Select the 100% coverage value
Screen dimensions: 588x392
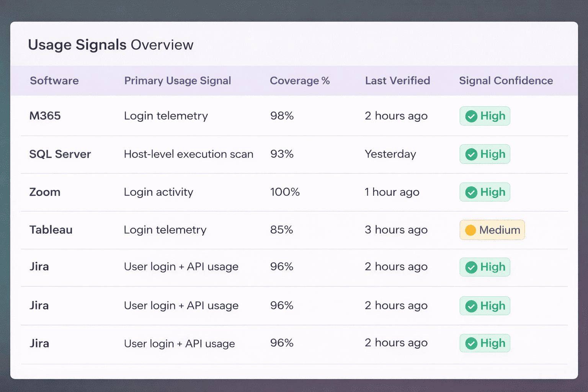tap(285, 192)
